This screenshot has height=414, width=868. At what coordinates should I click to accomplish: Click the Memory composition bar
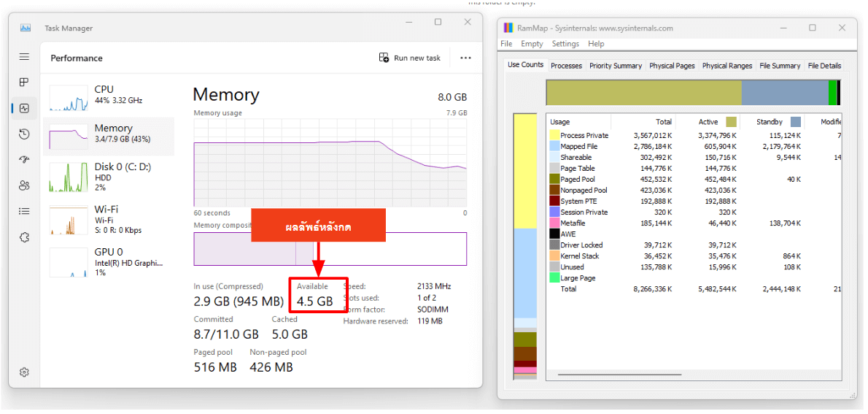330,249
